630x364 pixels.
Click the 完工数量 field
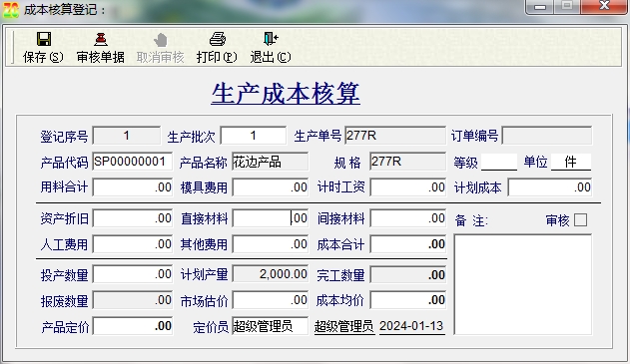click(407, 274)
